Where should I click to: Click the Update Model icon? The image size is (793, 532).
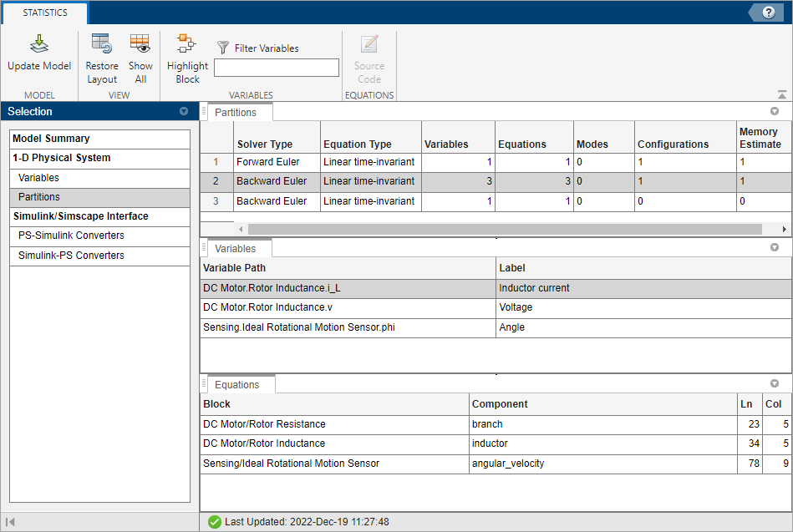39,44
